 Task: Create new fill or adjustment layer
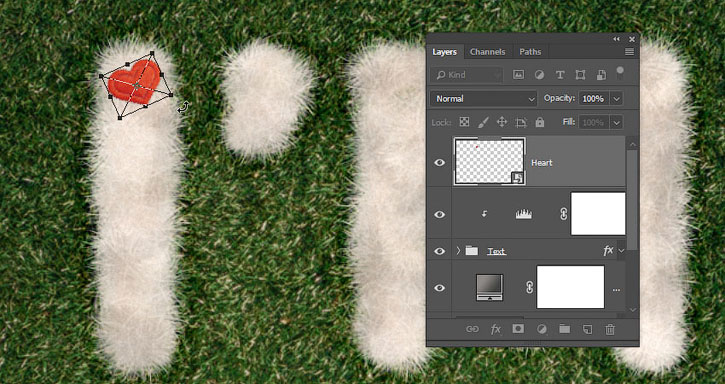coord(541,329)
